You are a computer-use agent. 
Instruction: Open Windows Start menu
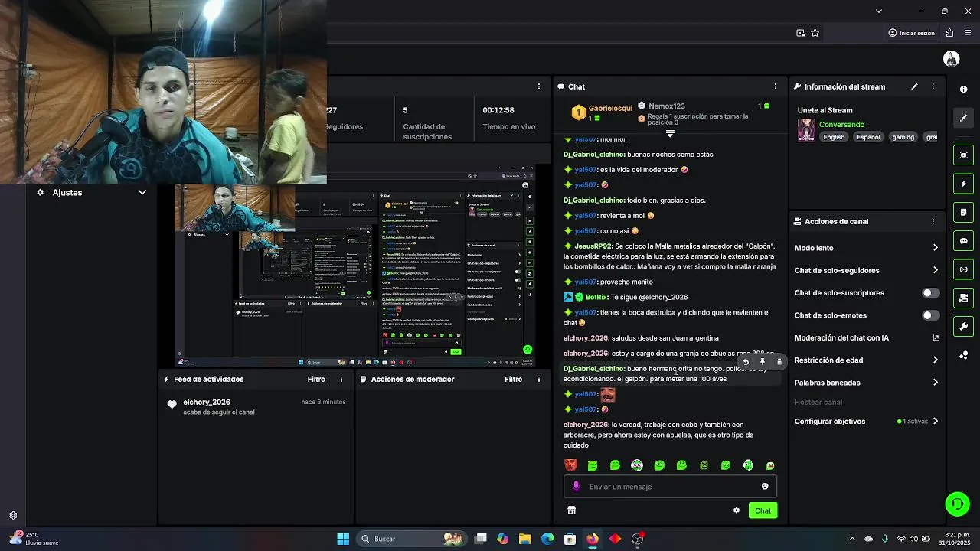(x=343, y=539)
